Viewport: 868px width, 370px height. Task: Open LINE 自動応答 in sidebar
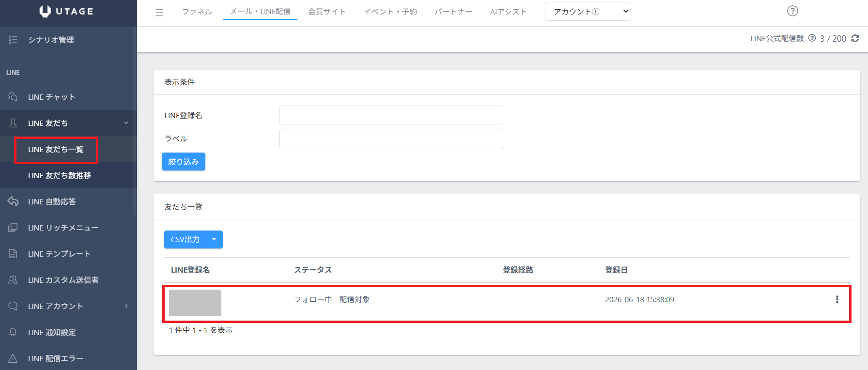click(x=52, y=201)
